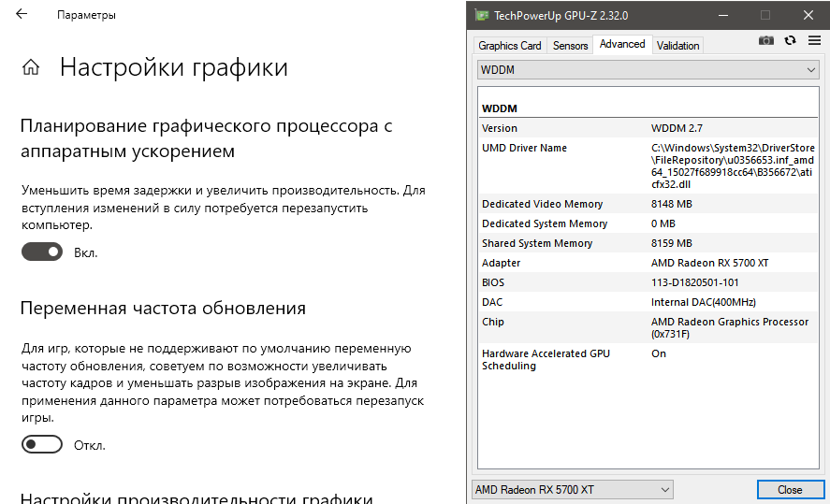The image size is (830, 504).
Task: Click the Dedicated System Memory label
Action: [545, 223]
